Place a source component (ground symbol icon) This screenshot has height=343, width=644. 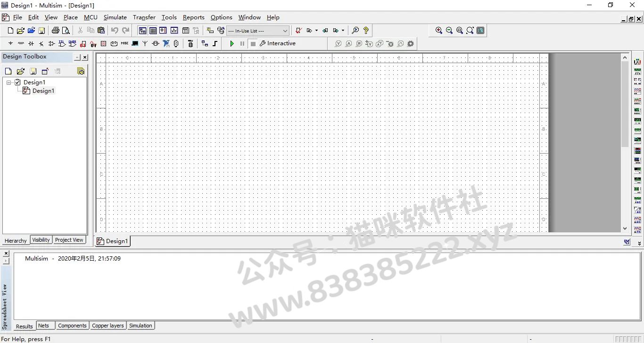10,43
